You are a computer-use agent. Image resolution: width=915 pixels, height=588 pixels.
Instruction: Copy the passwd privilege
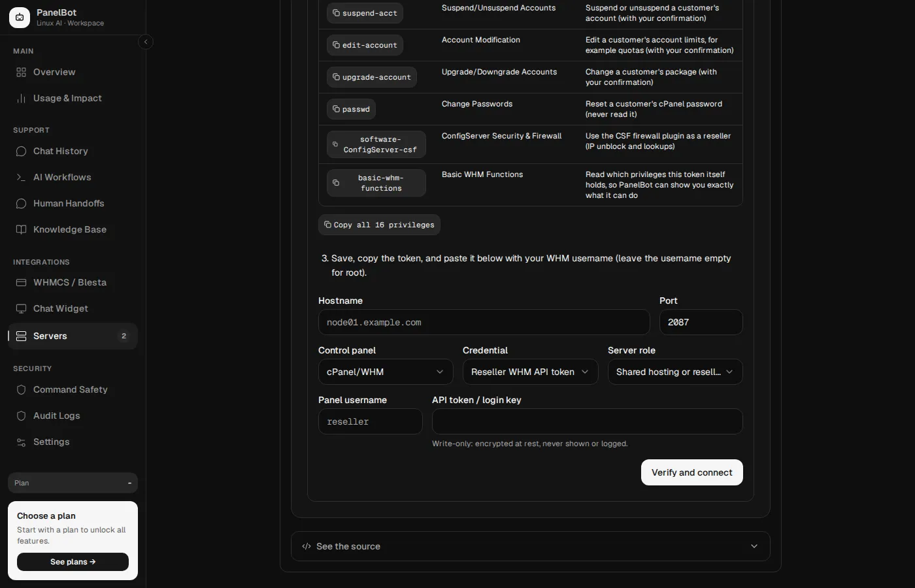351,109
